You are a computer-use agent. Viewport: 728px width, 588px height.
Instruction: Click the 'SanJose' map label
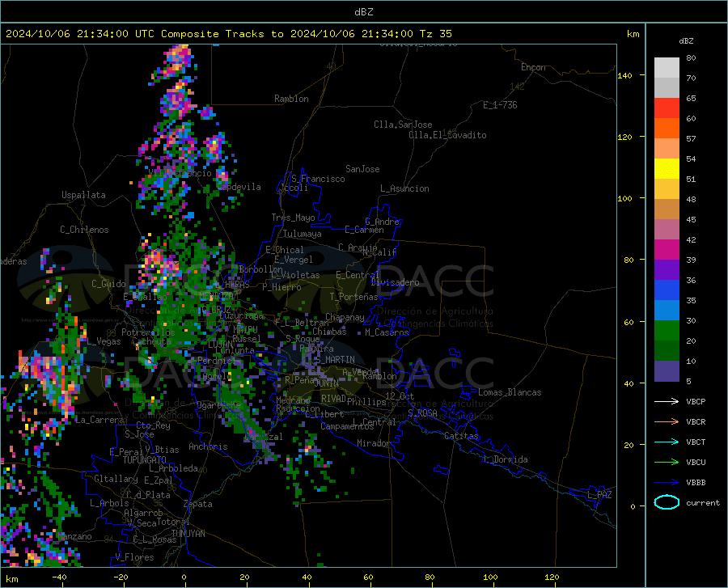pyautogui.click(x=362, y=169)
